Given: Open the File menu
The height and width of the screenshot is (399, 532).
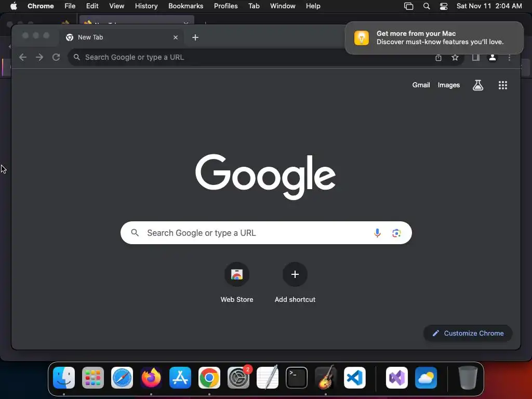Looking at the screenshot, I should (x=70, y=6).
